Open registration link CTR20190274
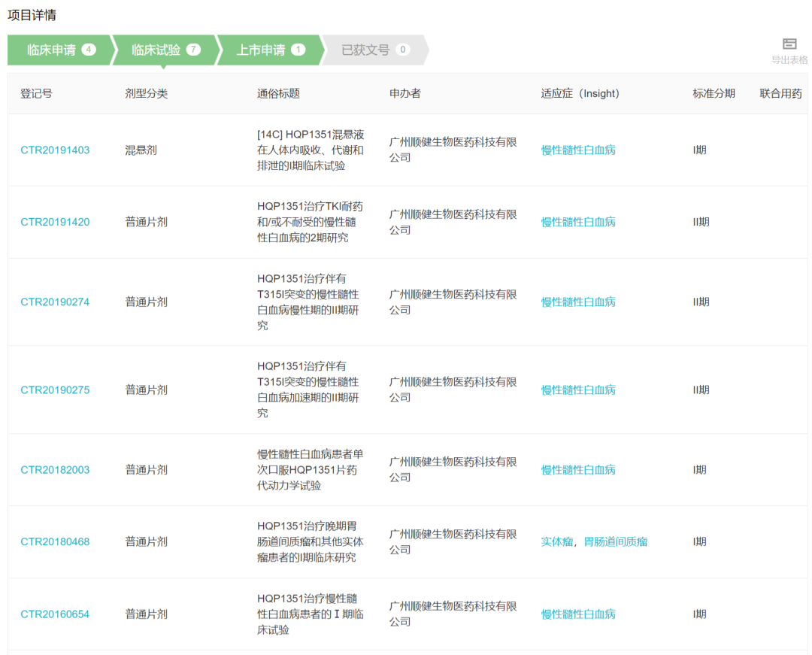 point(55,302)
